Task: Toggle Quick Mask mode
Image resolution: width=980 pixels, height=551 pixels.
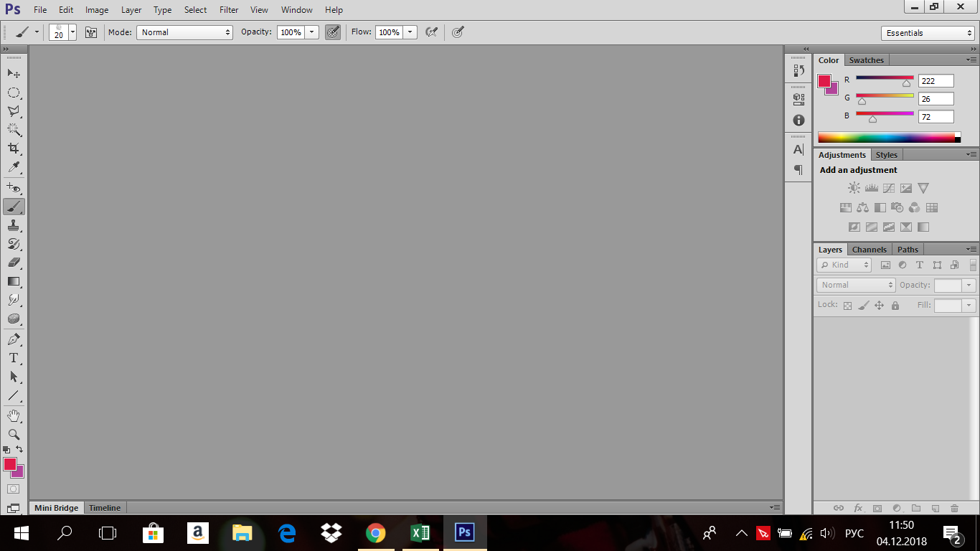Action: click(x=14, y=489)
